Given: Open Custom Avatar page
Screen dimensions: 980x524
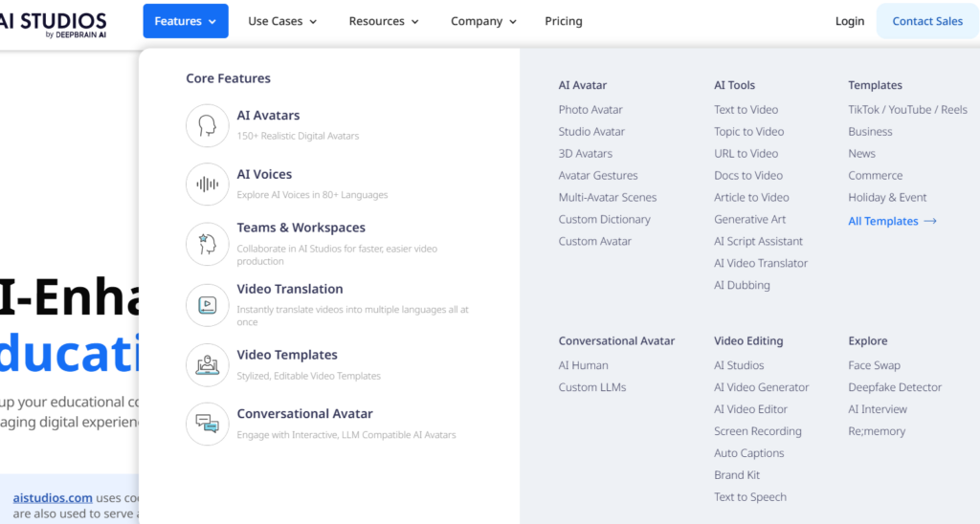Looking at the screenshot, I should coord(595,241).
